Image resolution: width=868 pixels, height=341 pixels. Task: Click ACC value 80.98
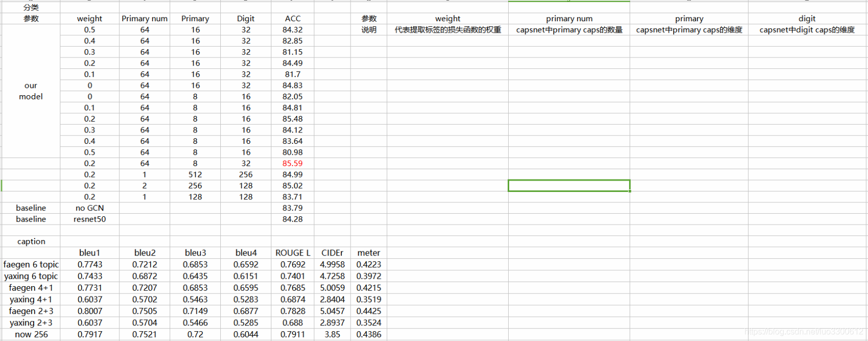pyautogui.click(x=293, y=153)
